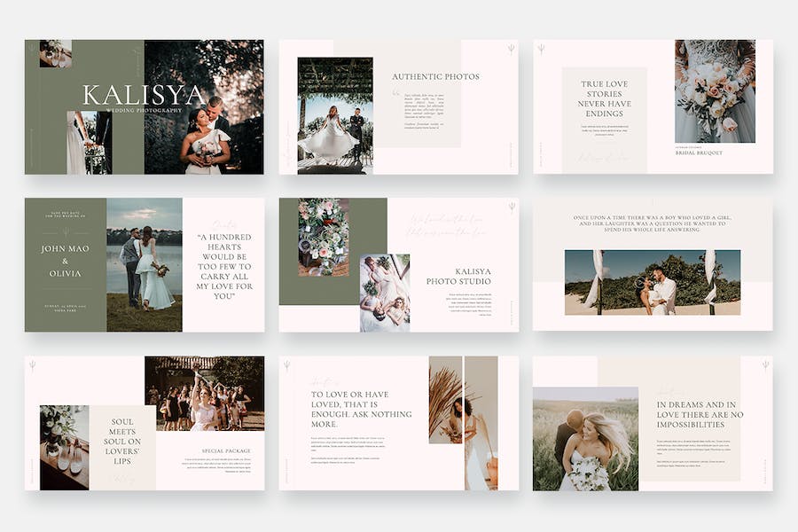Select the spinning bride under pergola photo
The image size is (798, 532).
[334, 115]
